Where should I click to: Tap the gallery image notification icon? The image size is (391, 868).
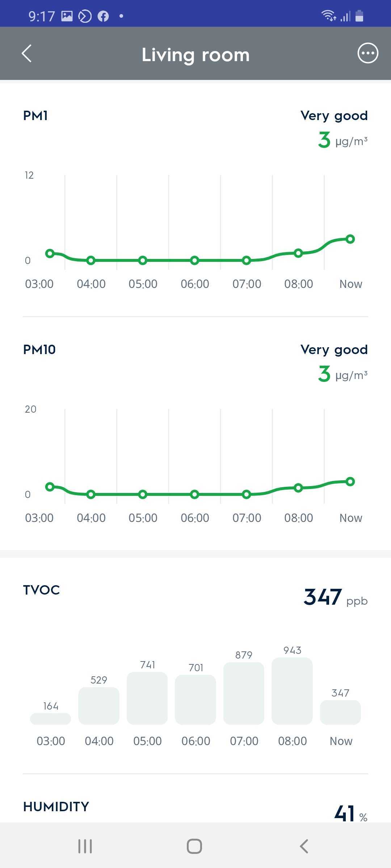(67, 16)
